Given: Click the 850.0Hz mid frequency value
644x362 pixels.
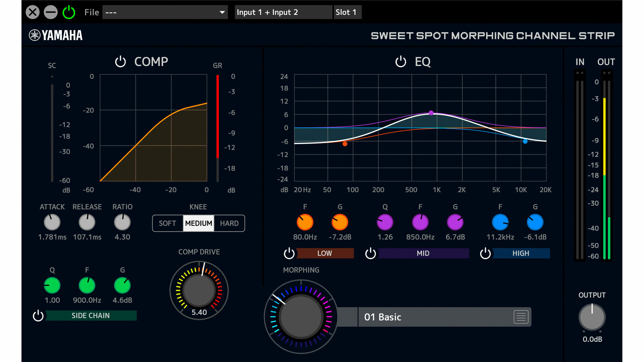Looking at the screenshot, I should pyautogui.click(x=420, y=237).
